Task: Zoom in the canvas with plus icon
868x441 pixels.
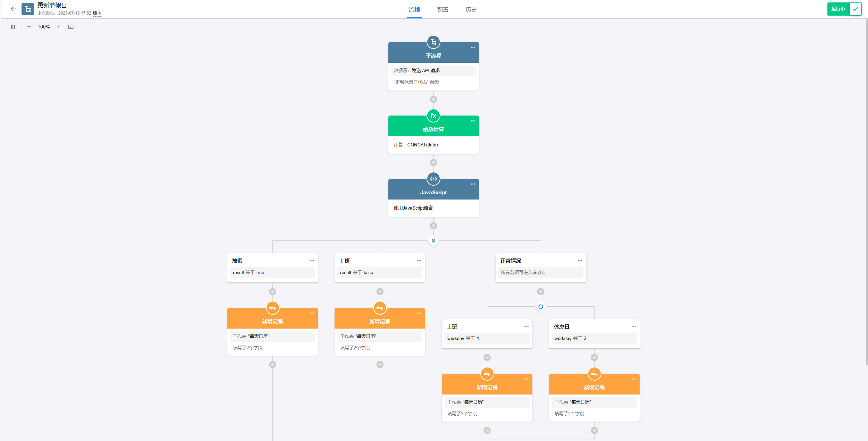Action: (x=58, y=27)
